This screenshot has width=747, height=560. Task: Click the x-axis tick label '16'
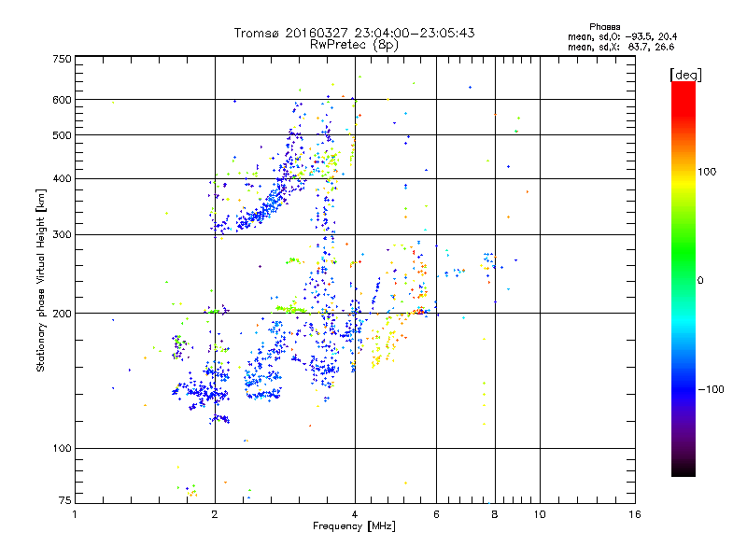click(x=635, y=514)
